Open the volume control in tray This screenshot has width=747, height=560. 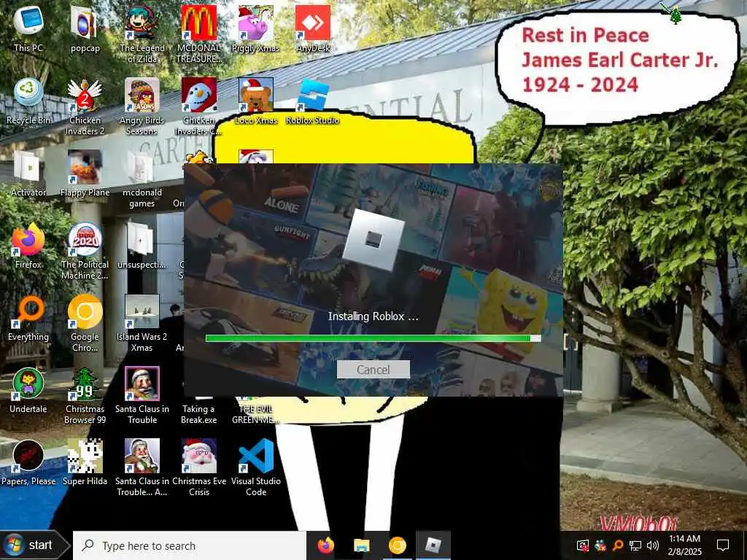tap(653, 545)
